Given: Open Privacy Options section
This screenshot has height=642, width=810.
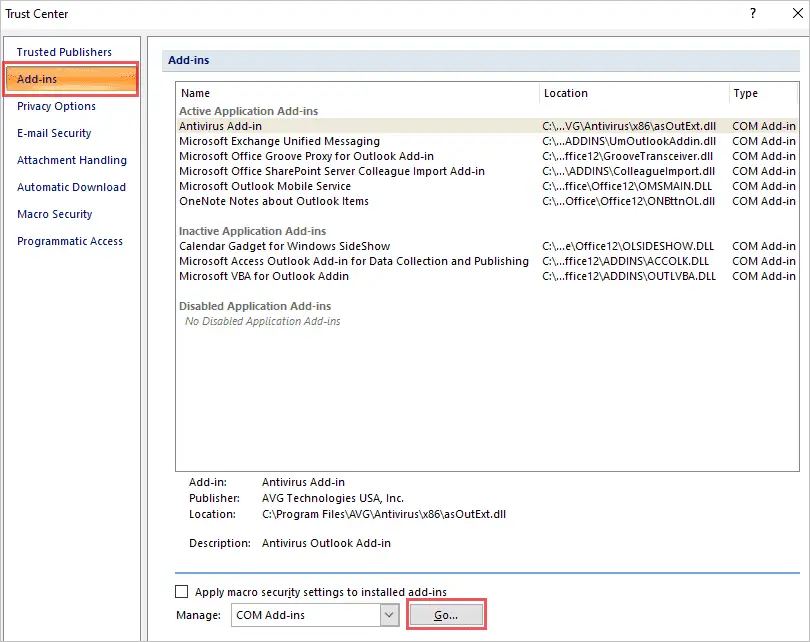Looking at the screenshot, I should pyautogui.click(x=56, y=106).
